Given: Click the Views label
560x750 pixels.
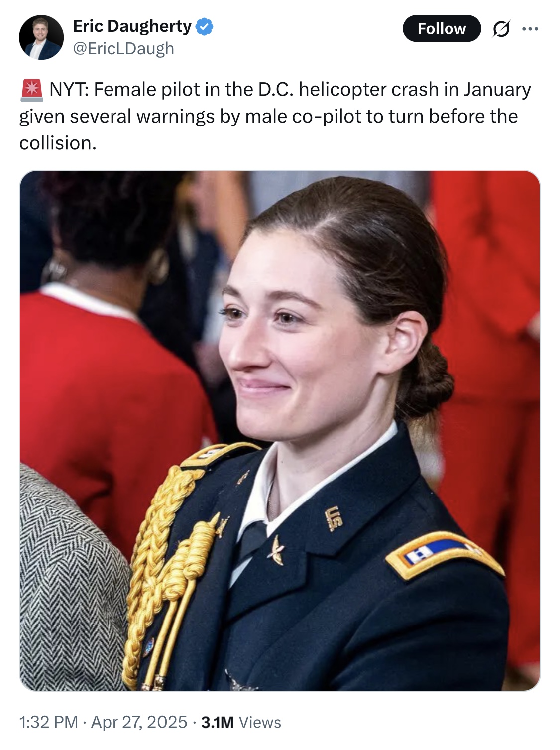Looking at the screenshot, I should tap(260, 722).
